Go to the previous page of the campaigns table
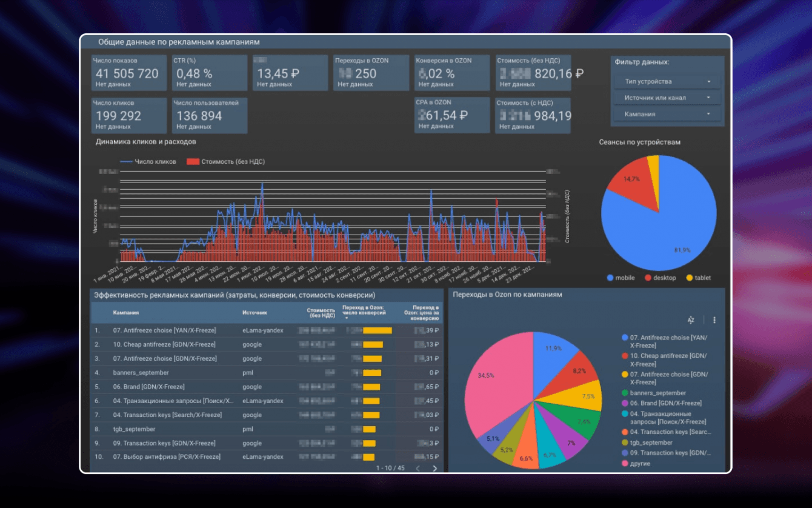This screenshot has width=812, height=508. pos(418,468)
